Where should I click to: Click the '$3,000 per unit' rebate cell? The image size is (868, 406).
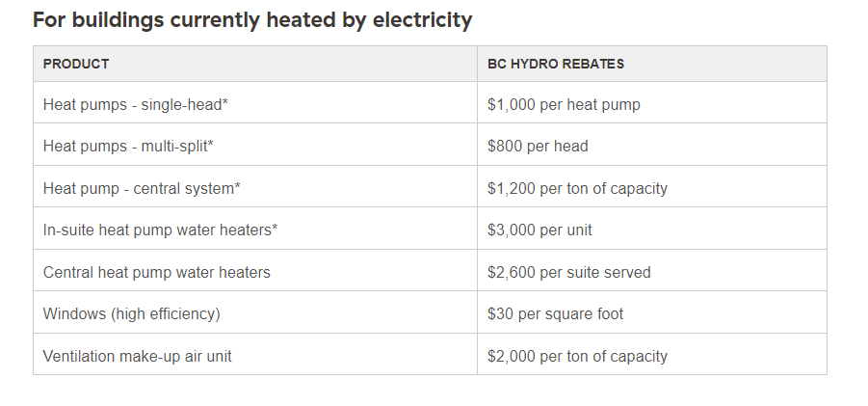539,230
